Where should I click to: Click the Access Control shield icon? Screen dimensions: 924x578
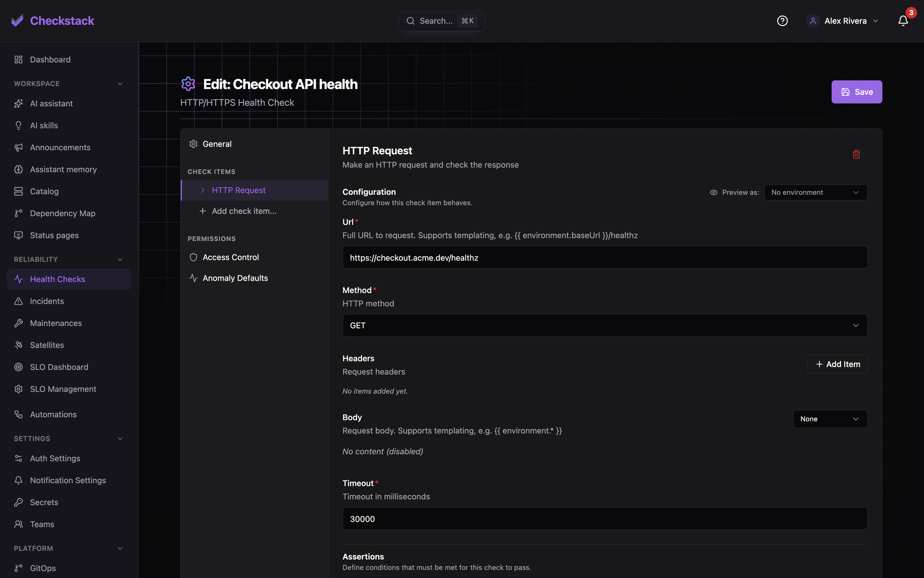[x=193, y=257]
